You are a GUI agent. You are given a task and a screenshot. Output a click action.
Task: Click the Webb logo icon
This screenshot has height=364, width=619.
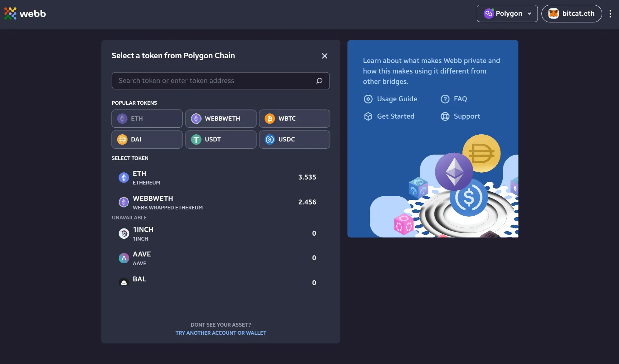point(10,13)
